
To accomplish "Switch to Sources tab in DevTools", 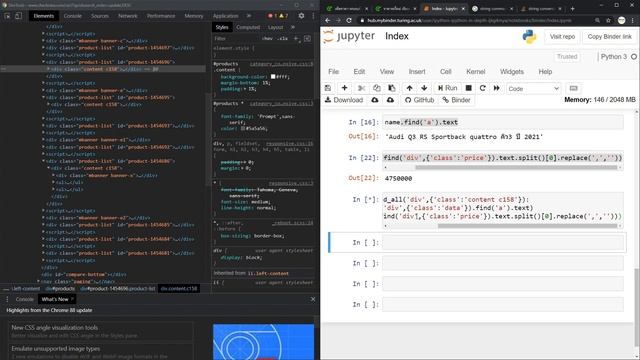I will point(100,16).
